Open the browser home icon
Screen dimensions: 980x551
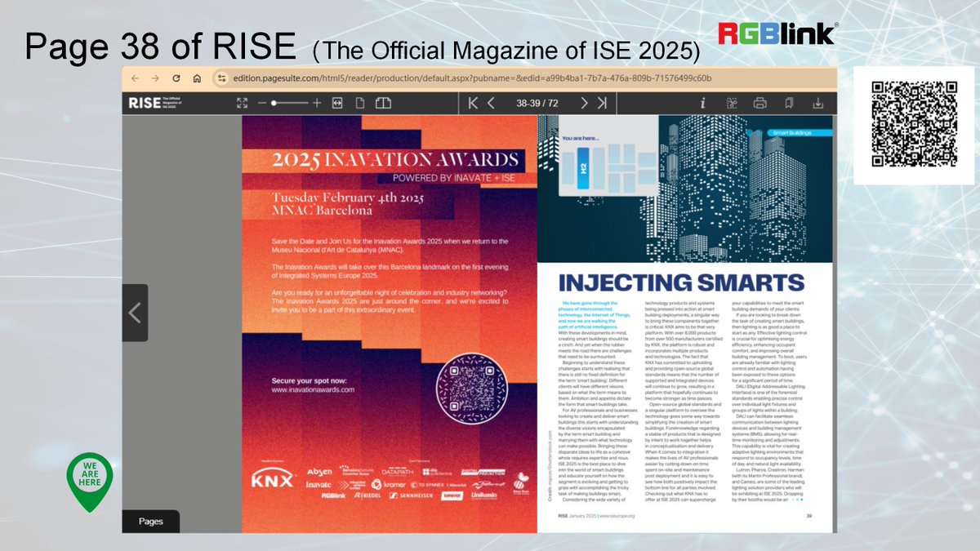click(197, 78)
